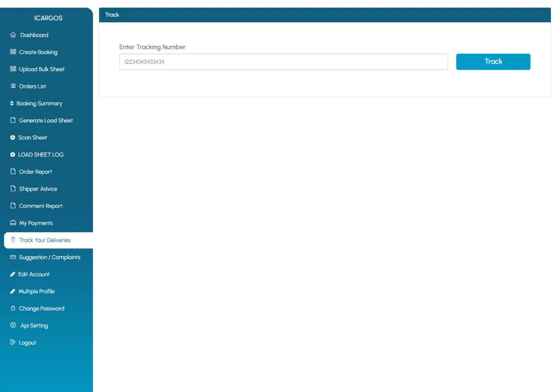This screenshot has height=392, width=557.
Task: Click the Scan Sheet gear icon
Action: [x=13, y=138]
